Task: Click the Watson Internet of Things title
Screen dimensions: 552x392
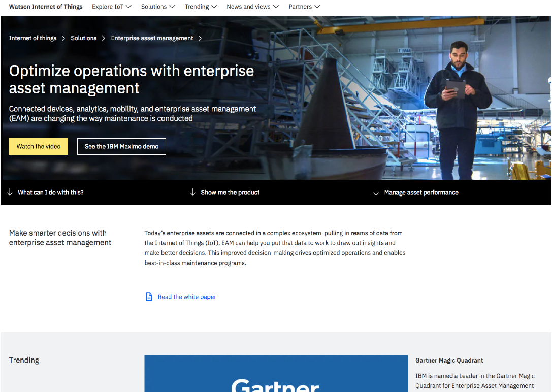Action: (46, 7)
